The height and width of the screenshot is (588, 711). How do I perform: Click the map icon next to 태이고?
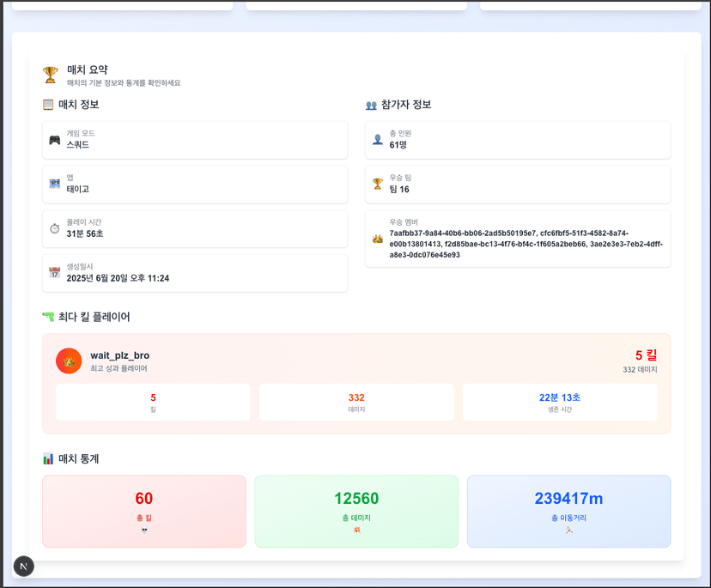[x=55, y=185]
